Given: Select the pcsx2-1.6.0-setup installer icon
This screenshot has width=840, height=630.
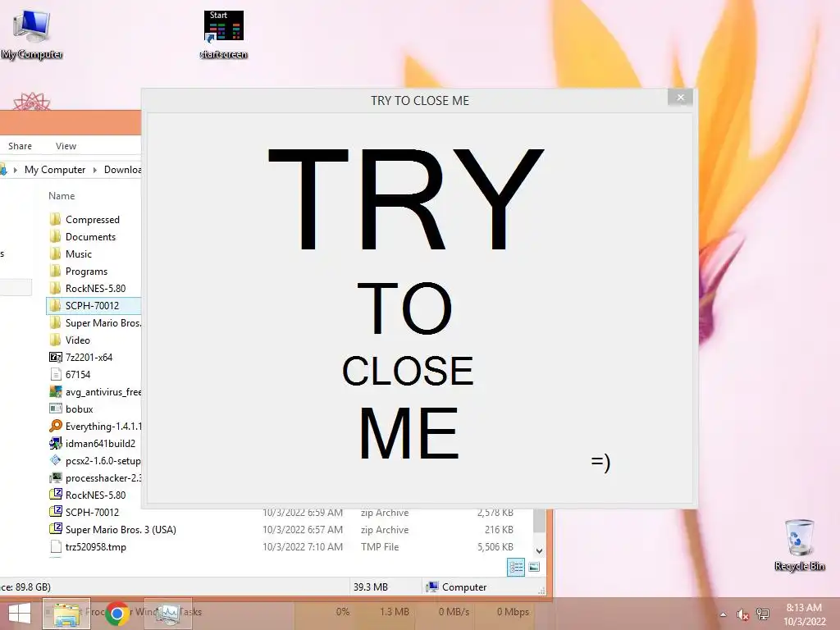Looking at the screenshot, I should [x=55, y=460].
